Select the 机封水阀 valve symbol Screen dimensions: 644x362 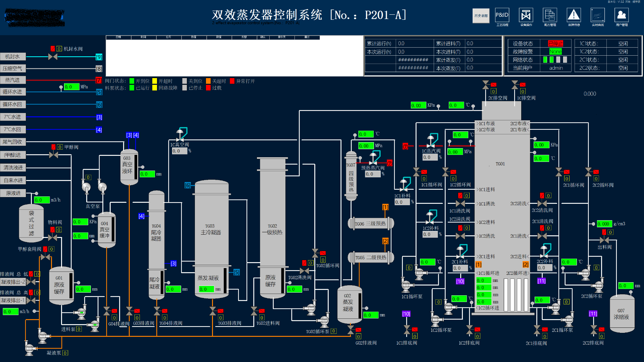click(x=53, y=57)
